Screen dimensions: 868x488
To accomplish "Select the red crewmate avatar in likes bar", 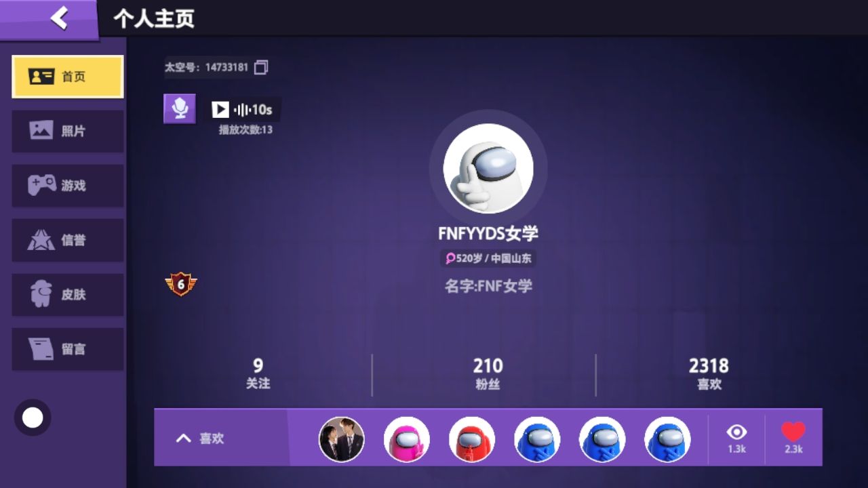I will (472, 439).
